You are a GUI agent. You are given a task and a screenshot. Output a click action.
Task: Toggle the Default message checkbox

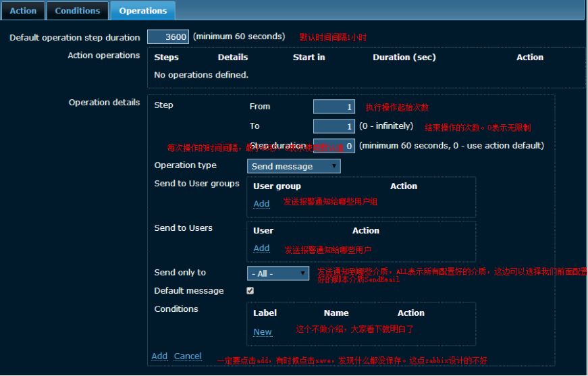(250, 291)
